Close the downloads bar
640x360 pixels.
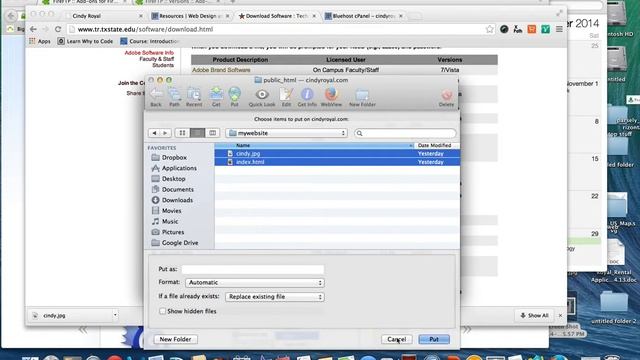coord(560,316)
